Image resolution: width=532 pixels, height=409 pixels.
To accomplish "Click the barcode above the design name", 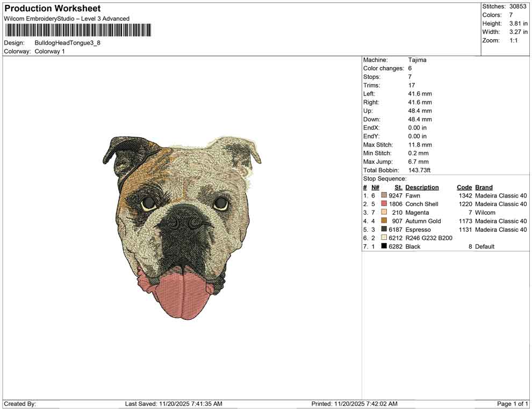I will (x=78, y=31).
